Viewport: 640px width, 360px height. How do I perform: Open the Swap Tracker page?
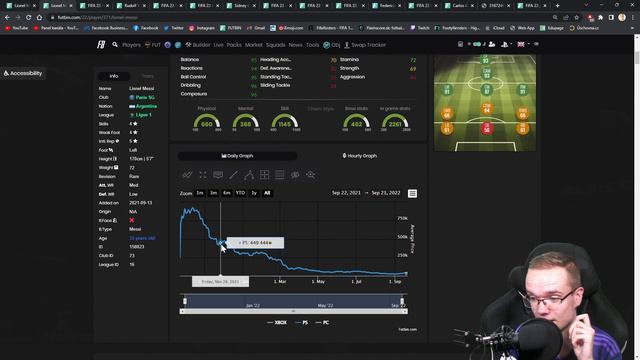pos(364,45)
